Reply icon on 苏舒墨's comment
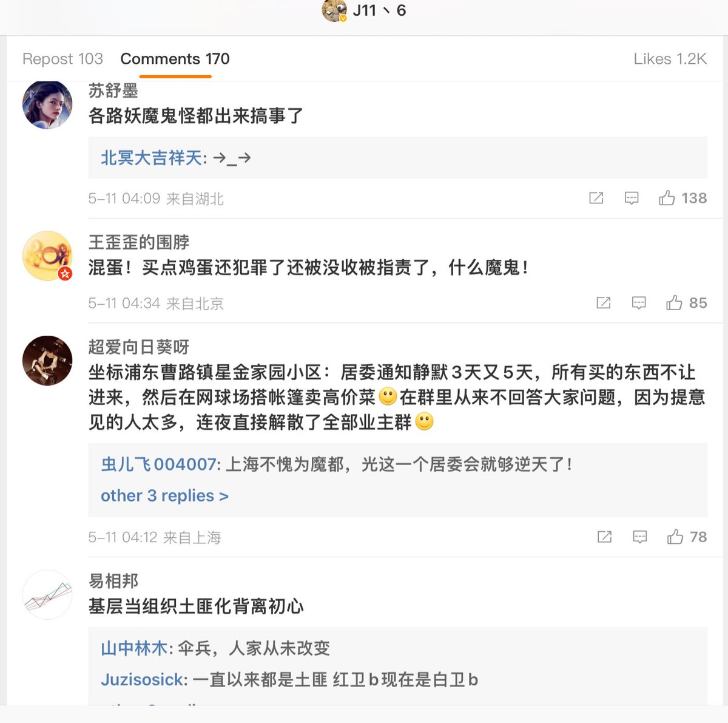Screen dimensions: 728x723 tap(632, 198)
